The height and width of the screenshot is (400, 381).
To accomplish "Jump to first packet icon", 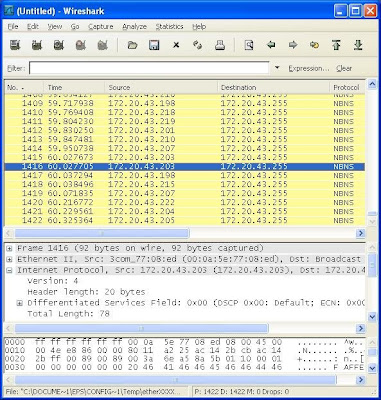I will pyautogui.click(x=336, y=45).
